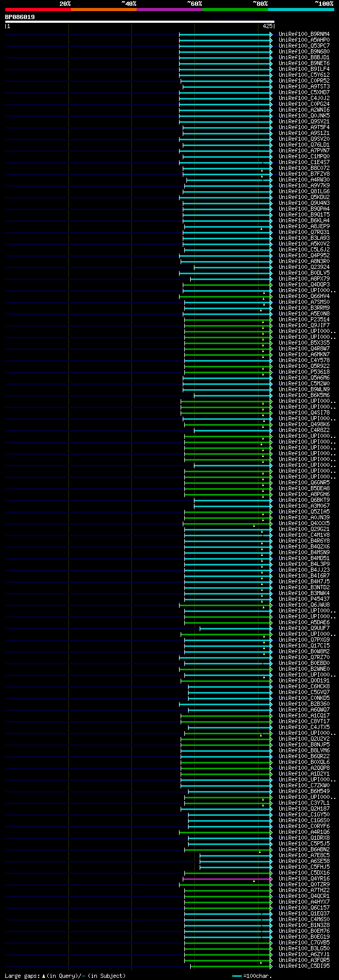Select the UniRef100_A4RW30 label
Image resolution: width=339 pixels, height=980 pixels.
click(x=304, y=179)
